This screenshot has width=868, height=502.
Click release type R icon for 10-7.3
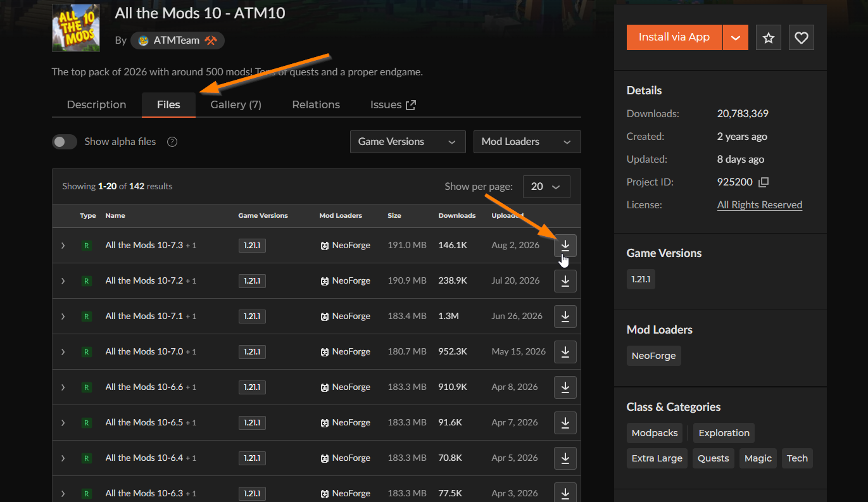tap(87, 246)
